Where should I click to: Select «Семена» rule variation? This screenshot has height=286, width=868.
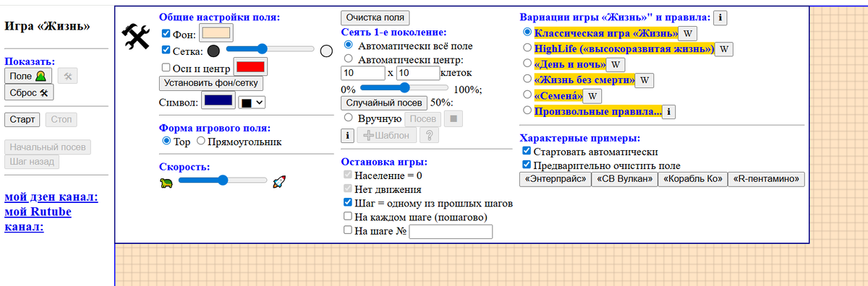(527, 95)
